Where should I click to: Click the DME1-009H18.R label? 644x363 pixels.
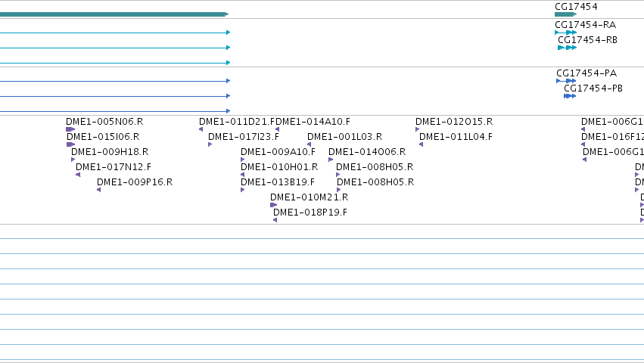[x=110, y=152]
